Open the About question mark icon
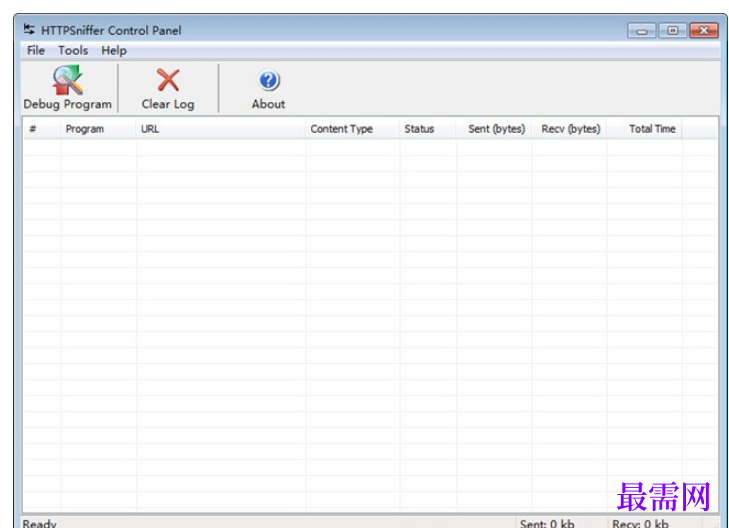 point(269,80)
